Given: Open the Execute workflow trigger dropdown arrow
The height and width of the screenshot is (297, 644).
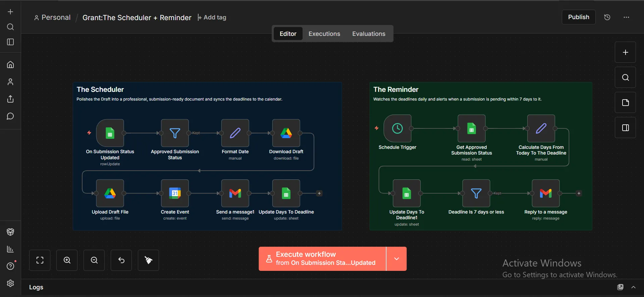Looking at the screenshot, I should [x=396, y=259].
